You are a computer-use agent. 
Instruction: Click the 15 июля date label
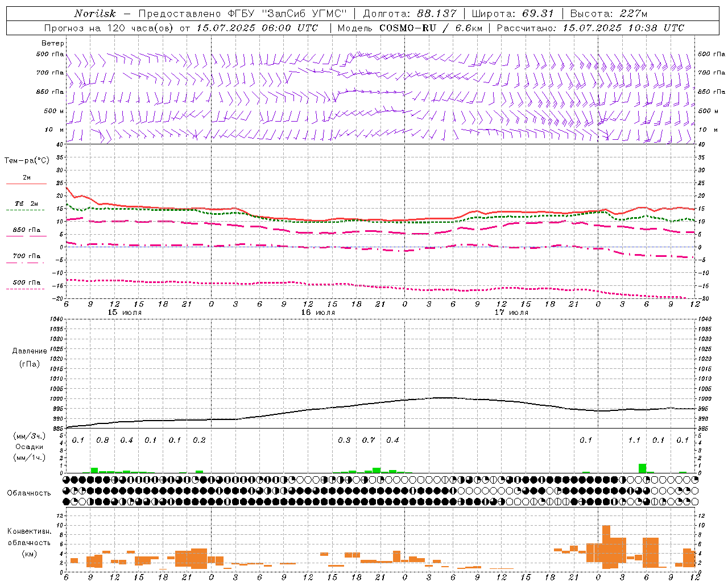(125, 312)
